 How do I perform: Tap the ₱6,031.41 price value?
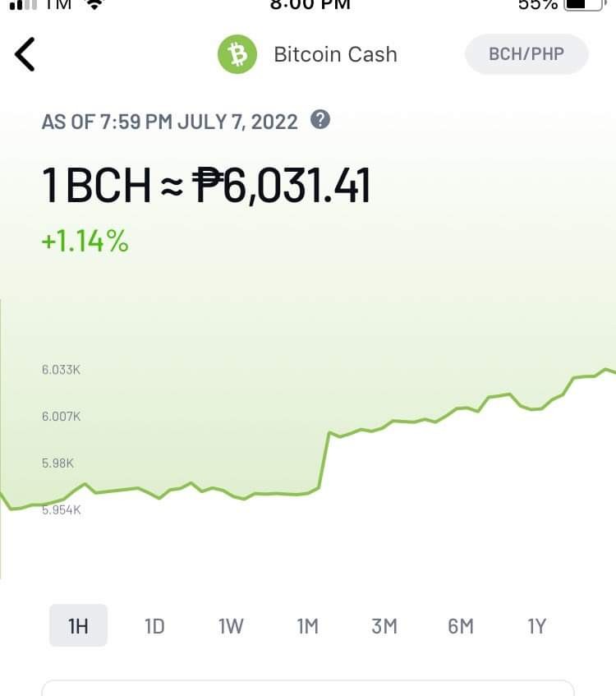pyautogui.click(x=280, y=186)
